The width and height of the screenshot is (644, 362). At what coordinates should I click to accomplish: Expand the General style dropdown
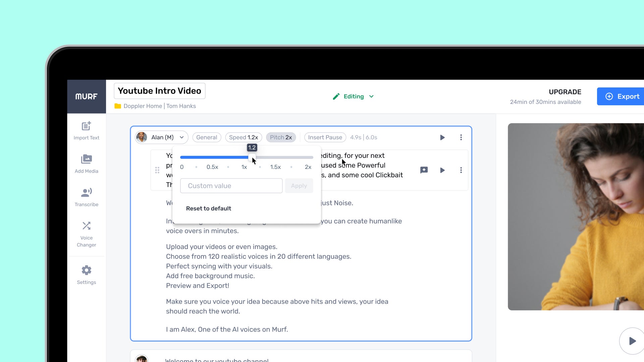click(206, 137)
